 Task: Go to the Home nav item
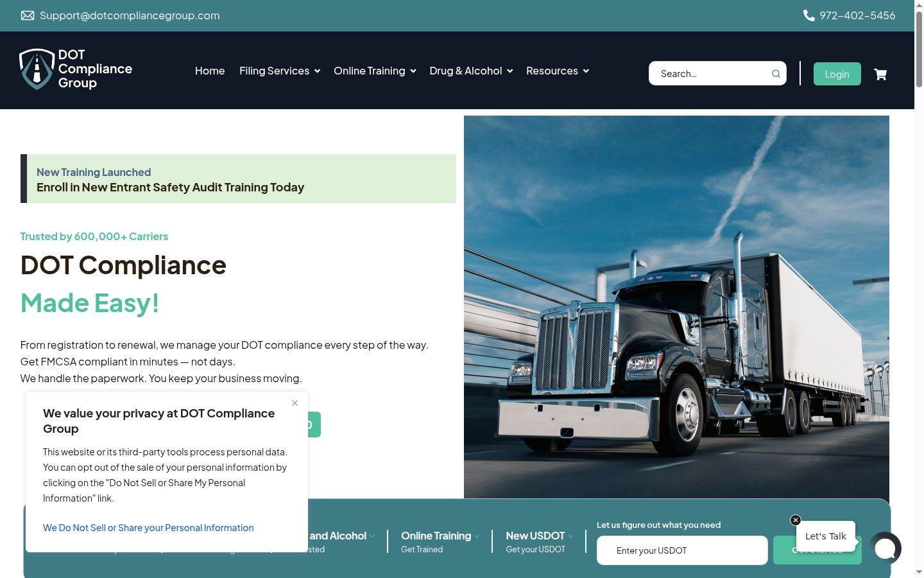tap(210, 71)
